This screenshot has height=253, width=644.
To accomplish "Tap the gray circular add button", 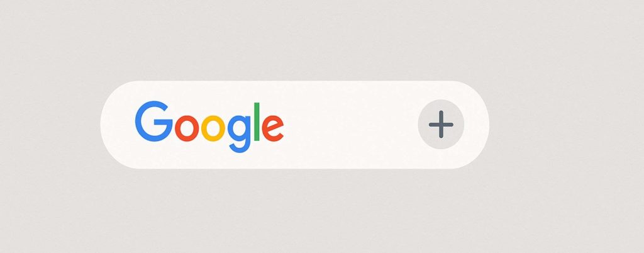I will (x=441, y=125).
